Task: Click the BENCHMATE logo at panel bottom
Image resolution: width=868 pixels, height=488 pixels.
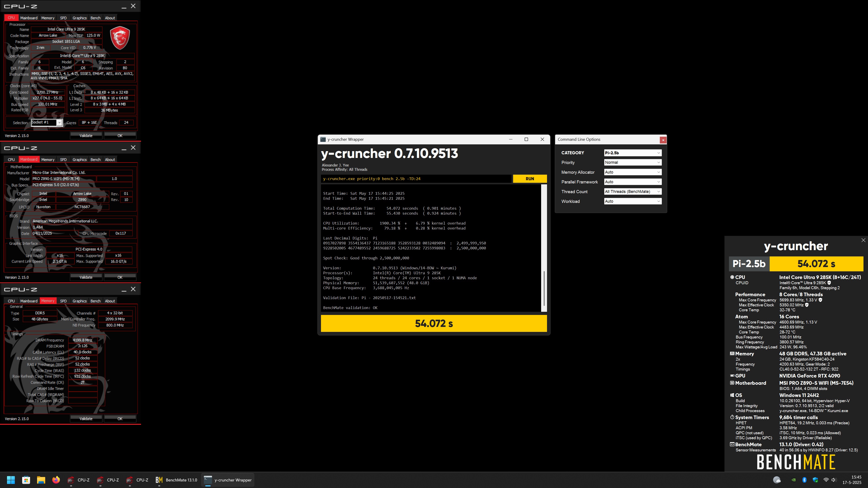Action: (x=796, y=462)
